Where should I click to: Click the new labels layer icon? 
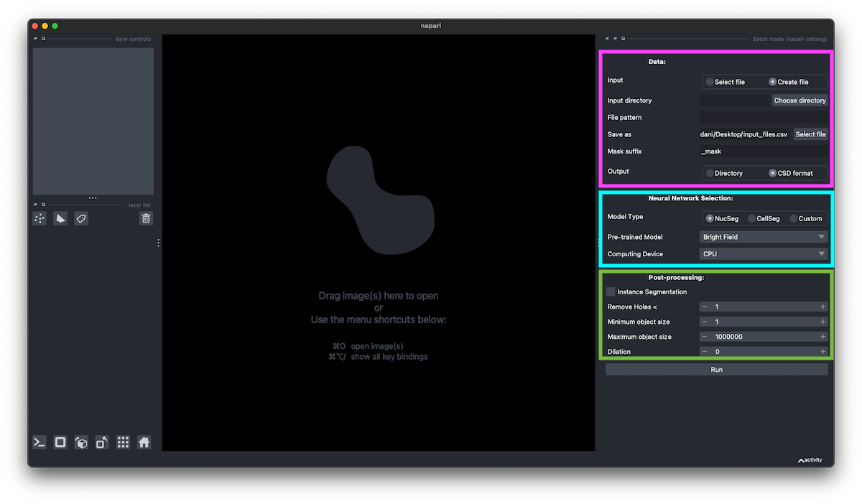(x=81, y=218)
